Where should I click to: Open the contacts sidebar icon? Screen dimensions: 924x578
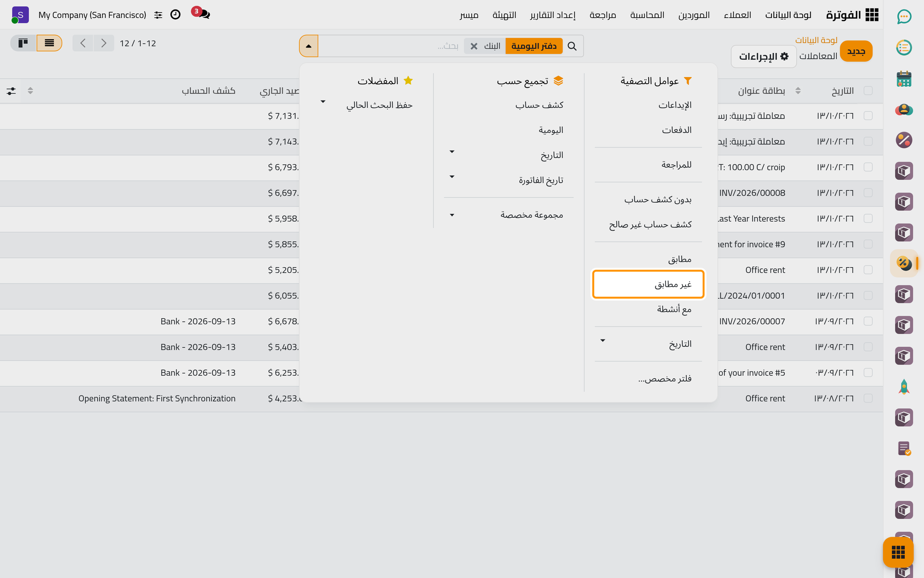(x=904, y=109)
